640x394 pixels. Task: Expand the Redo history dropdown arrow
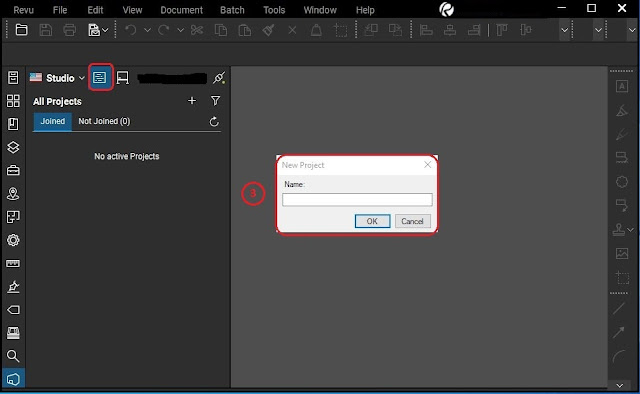coord(180,30)
